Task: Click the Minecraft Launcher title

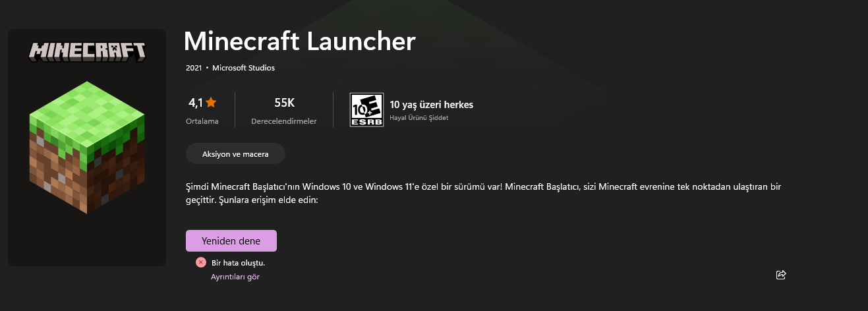Action: pos(300,42)
